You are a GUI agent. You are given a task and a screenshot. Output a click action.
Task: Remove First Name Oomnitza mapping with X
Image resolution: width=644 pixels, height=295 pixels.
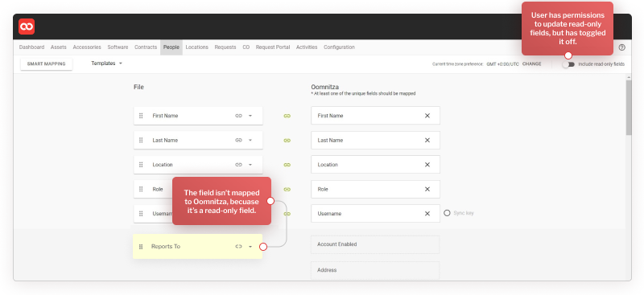[x=427, y=116]
